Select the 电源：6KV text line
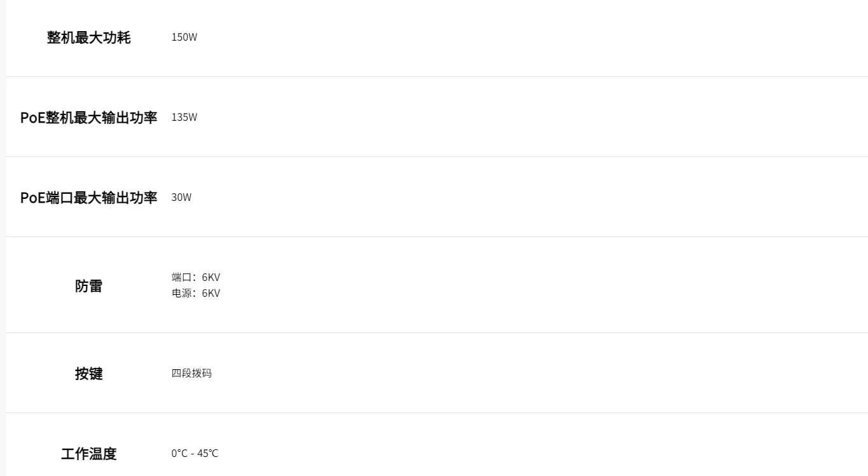Image resolution: width=868 pixels, height=476 pixels. 196,293
